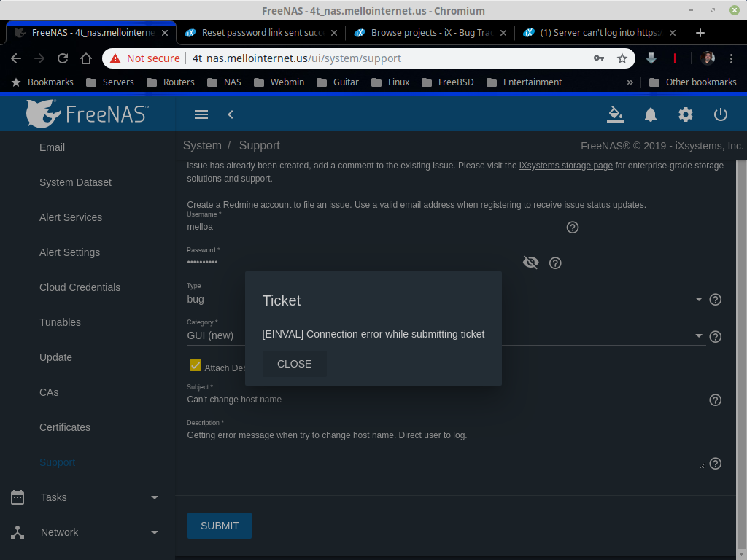Expand the Tasks sidebar section
This screenshot has height=560, width=747.
point(155,497)
